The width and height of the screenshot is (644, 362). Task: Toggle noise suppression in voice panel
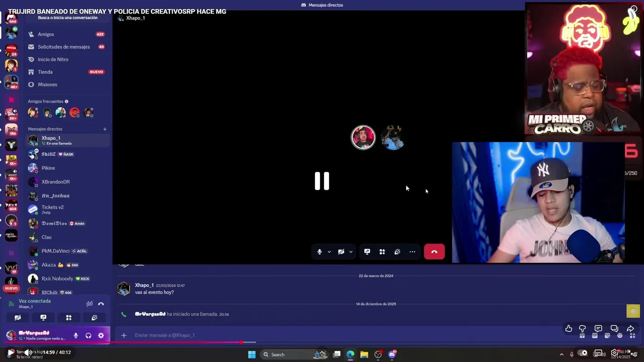[90, 304]
